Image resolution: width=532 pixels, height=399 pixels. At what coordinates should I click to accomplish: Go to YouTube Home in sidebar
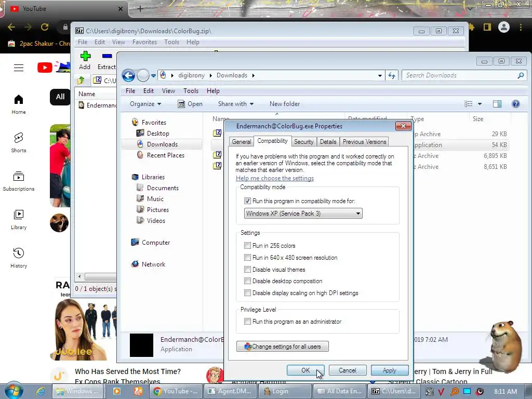click(x=19, y=104)
